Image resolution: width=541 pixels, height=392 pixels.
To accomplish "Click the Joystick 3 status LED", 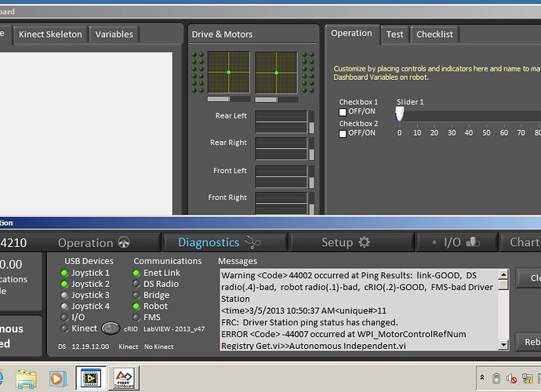I will (x=64, y=295).
